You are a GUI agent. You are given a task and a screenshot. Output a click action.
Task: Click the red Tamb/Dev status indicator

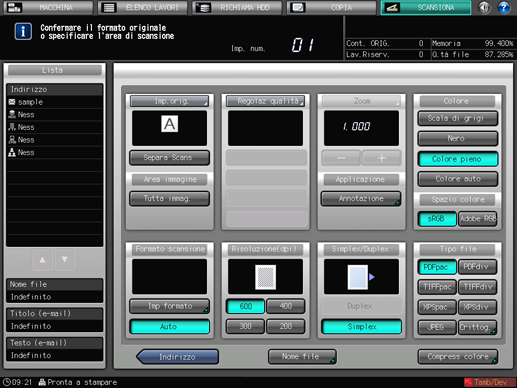pos(489,382)
